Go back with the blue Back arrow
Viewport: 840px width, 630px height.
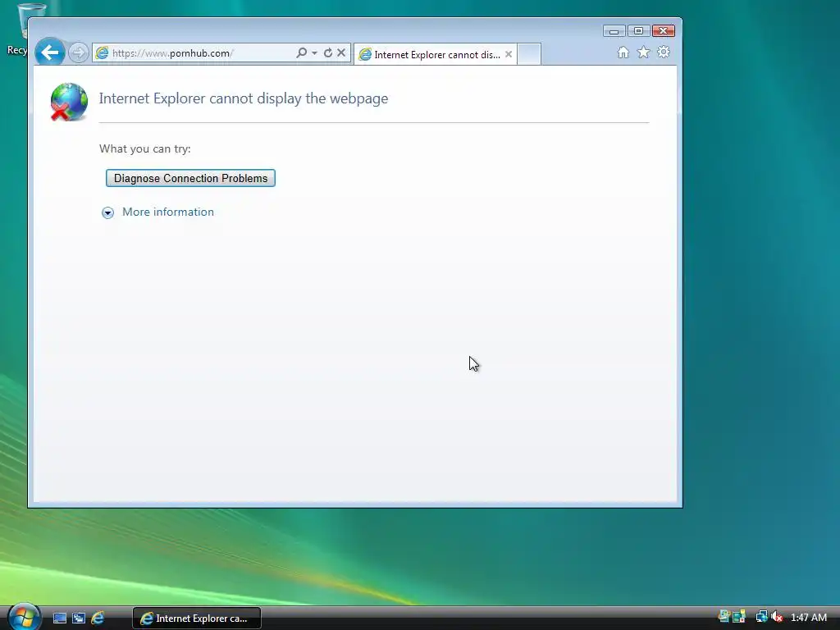pyautogui.click(x=50, y=52)
